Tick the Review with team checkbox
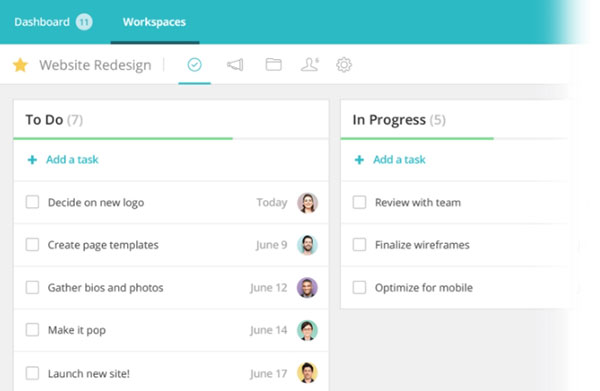 [x=359, y=202]
